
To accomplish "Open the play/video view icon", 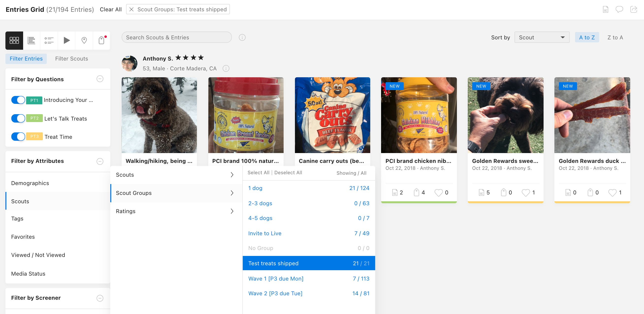I will (x=66, y=41).
